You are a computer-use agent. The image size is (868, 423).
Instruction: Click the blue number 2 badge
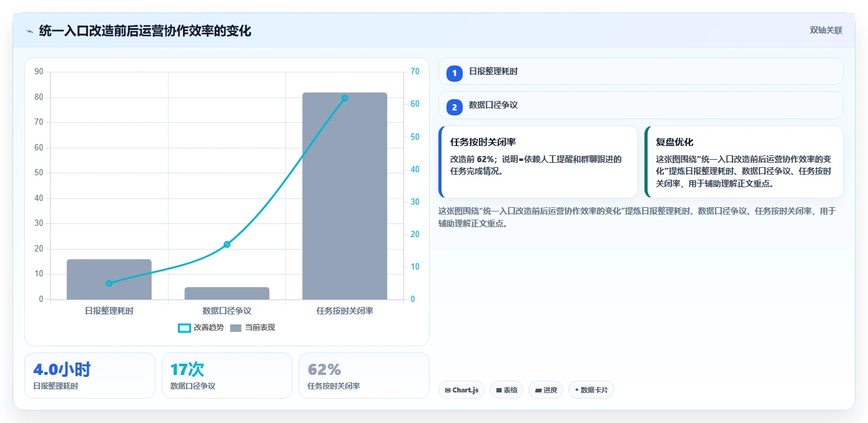click(455, 107)
